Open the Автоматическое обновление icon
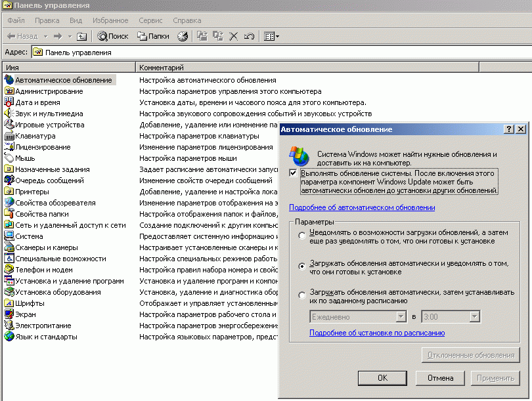 (x=9, y=80)
